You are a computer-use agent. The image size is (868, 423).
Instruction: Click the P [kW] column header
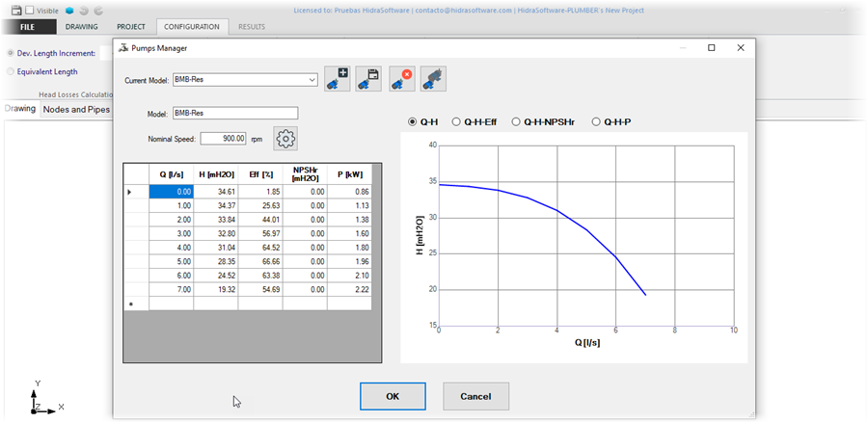point(349,174)
